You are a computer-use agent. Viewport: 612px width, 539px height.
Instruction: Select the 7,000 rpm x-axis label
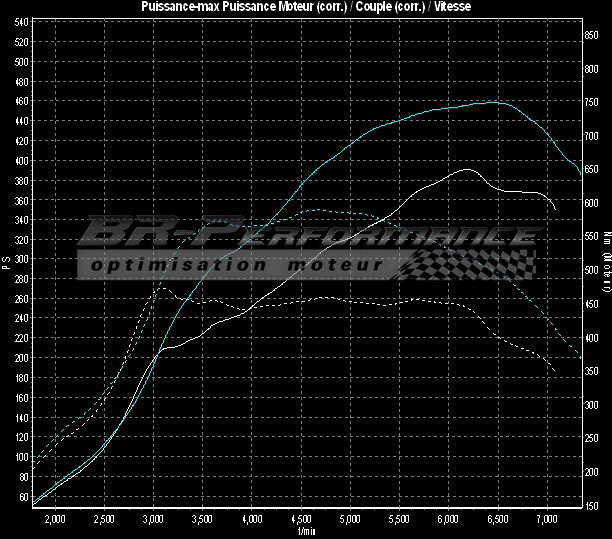click(546, 519)
